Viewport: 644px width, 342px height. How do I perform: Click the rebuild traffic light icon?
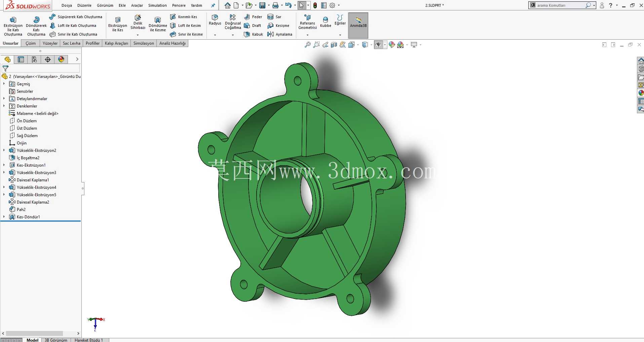point(315,5)
